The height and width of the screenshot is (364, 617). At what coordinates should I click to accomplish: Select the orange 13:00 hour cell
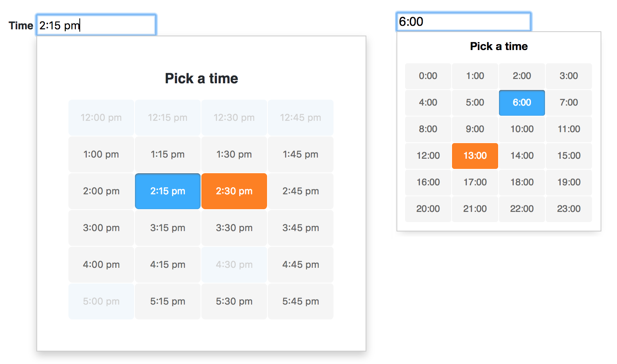tap(475, 156)
